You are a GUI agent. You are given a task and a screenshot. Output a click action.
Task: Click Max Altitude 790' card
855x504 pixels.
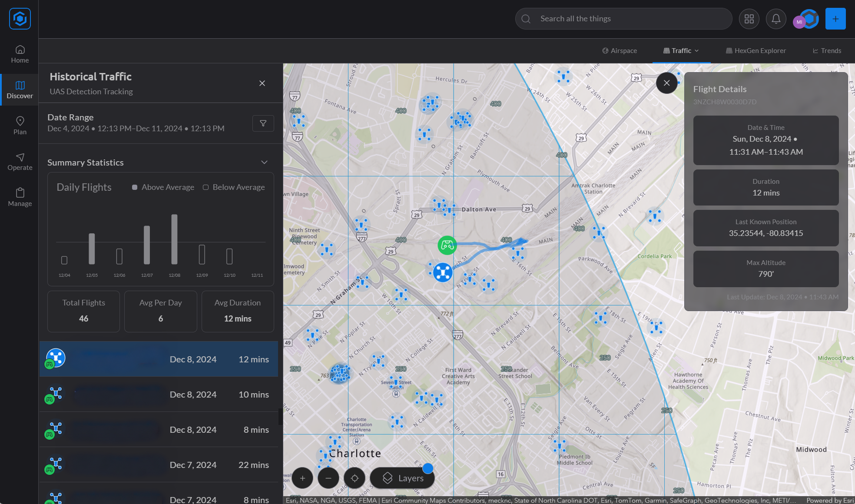[x=766, y=269]
